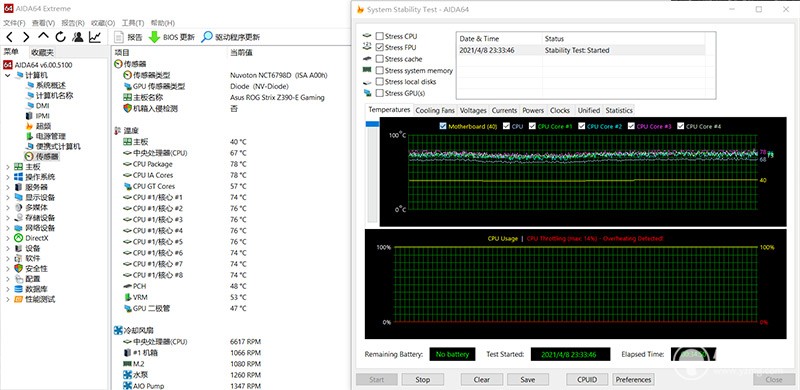
Task: Expand the 性能测试 tree node
Action: pyautogui.click(x=8, y=299)
